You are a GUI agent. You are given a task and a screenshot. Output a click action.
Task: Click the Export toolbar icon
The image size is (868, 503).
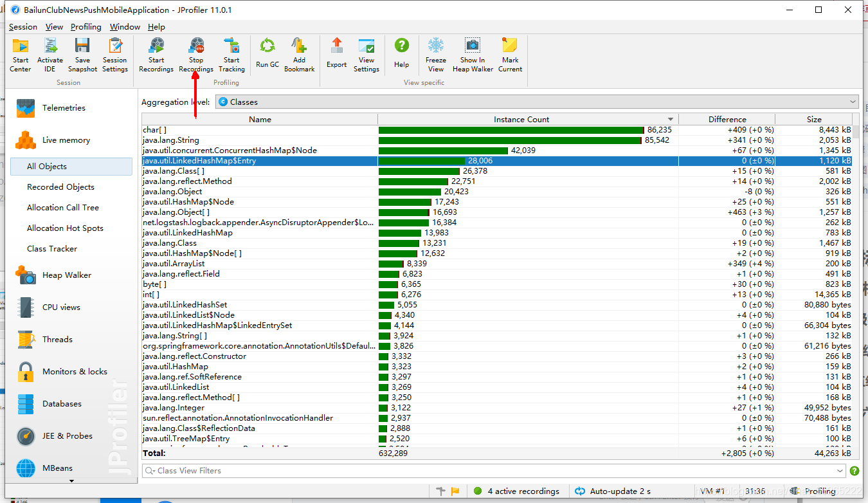tap(336, 53)
